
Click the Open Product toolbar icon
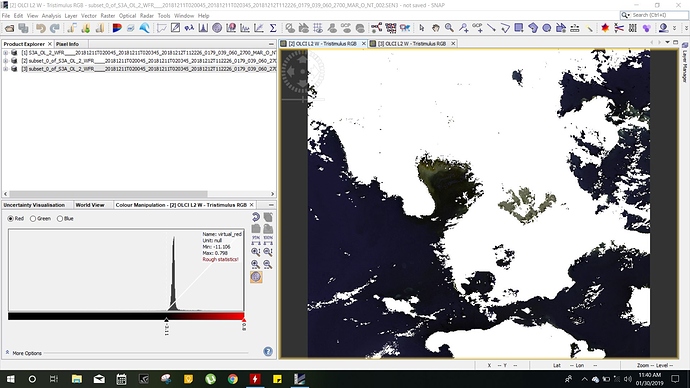click(9, 28)
